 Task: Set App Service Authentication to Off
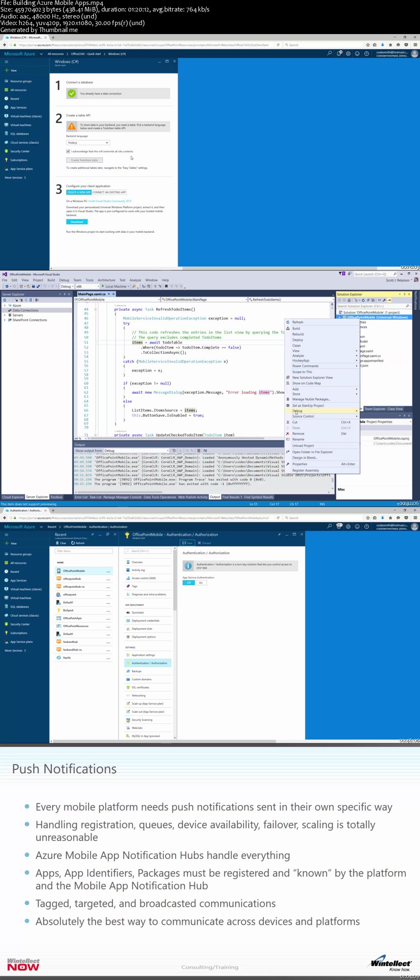[189, 583]
